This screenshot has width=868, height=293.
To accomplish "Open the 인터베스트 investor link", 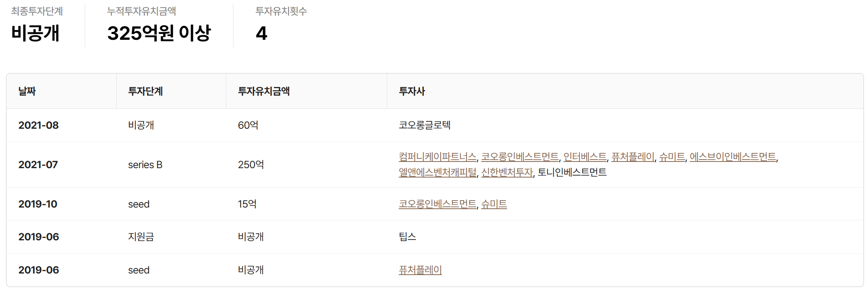I will point(585,157).
